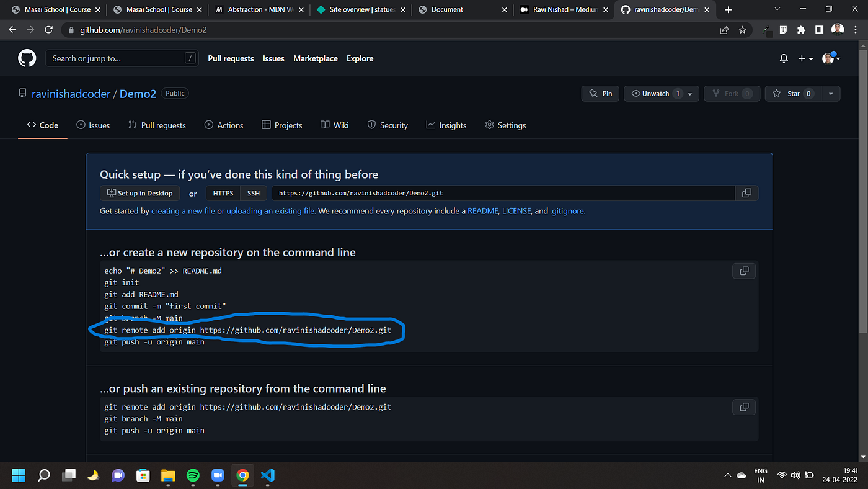868x489 pixels.
Task: Select the Security tab
Action: point(387,125)
